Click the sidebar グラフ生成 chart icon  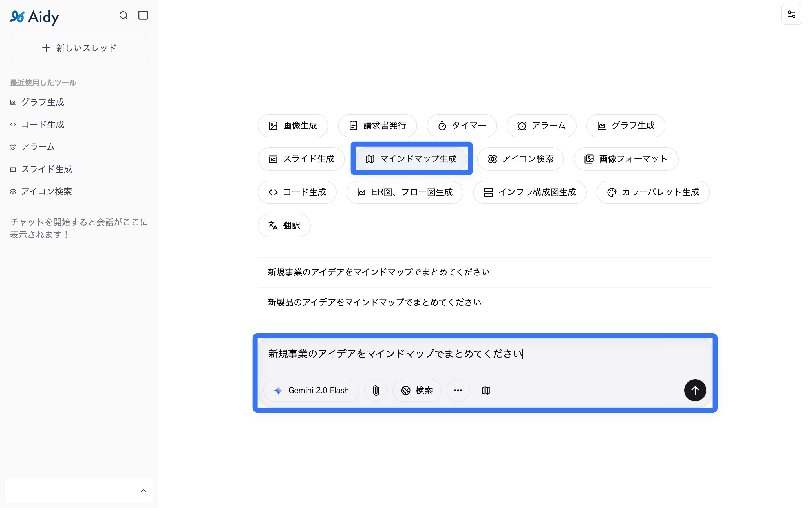13,102
